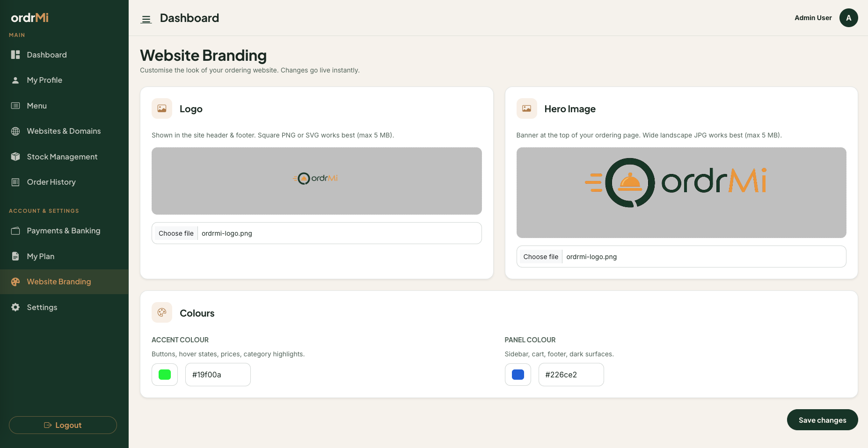Open Websites & Domains
Screen dimensions: 868x448
(64, 131)
